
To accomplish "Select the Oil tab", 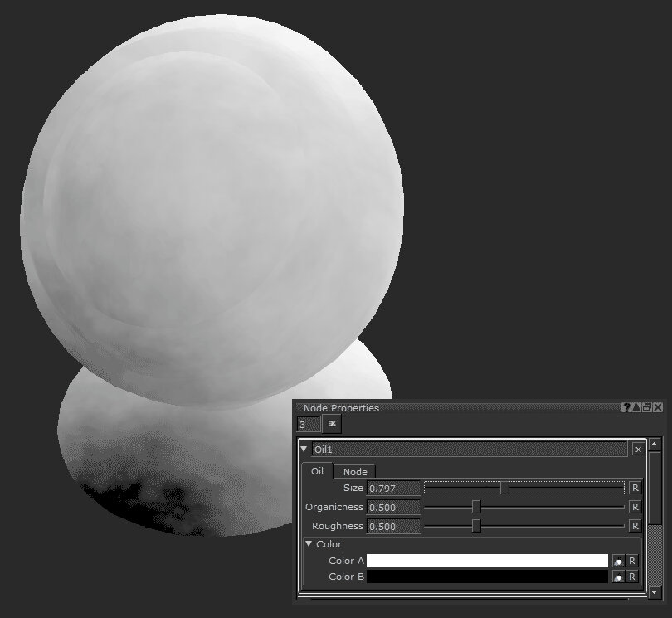I will coord(317,471).
